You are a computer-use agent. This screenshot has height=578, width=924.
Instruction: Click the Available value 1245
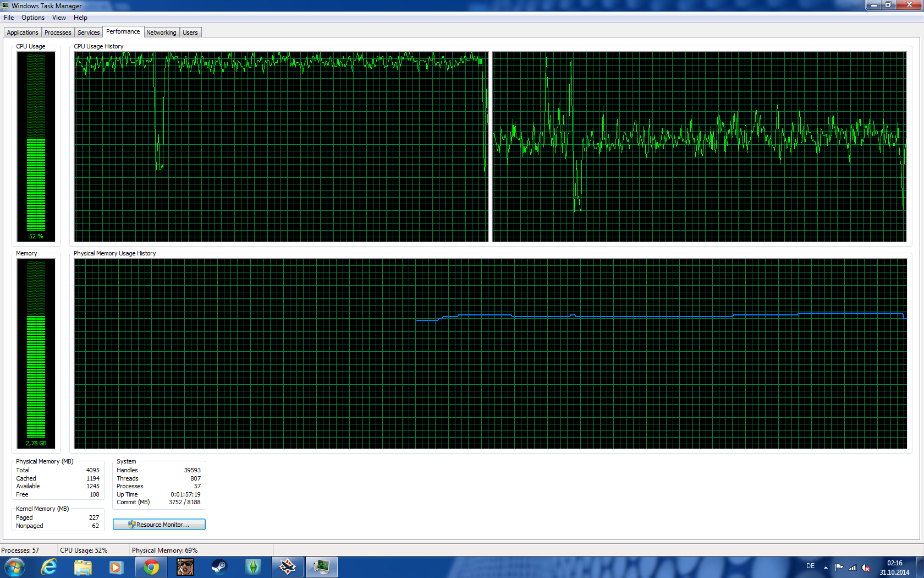tap(93, 486)
